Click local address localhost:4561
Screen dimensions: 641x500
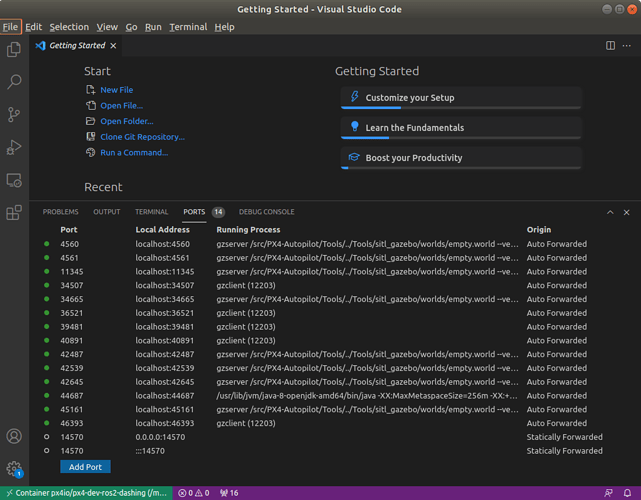click(x=163, y=258)
